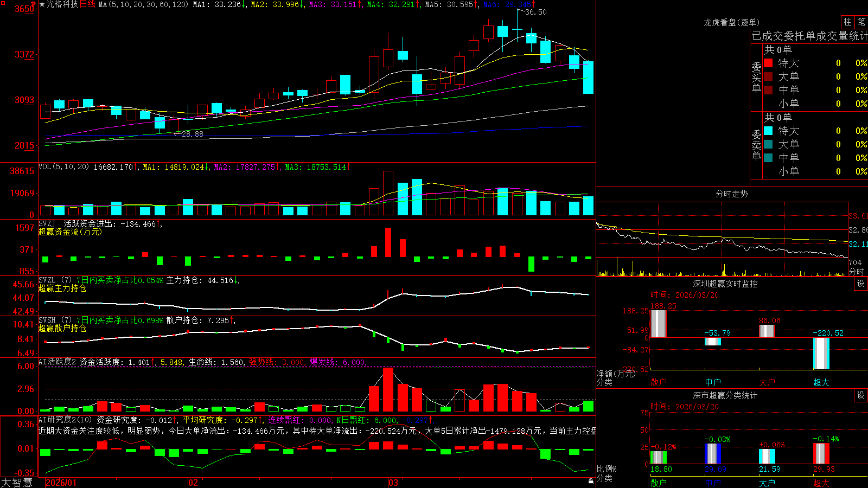Click the 笔 tick-mode button
Image resolution: width=868 pixels, height=488 pixels.
point(861,22)
